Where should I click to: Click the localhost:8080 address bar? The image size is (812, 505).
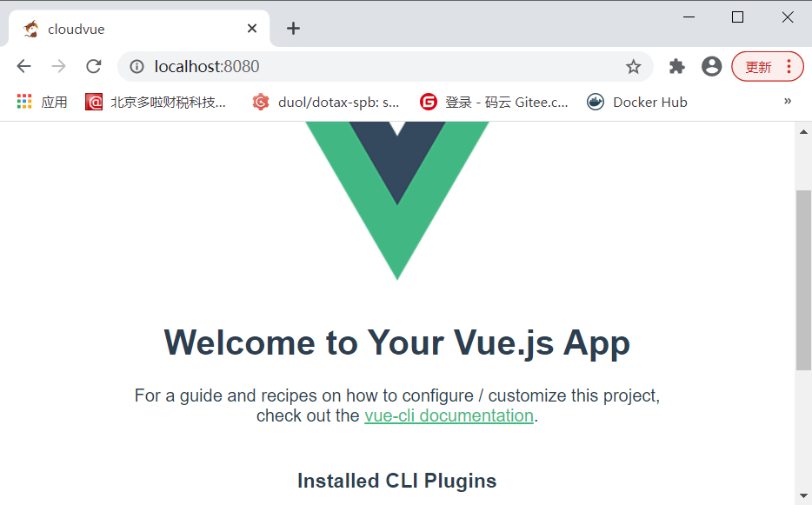(x=385, y=66)
